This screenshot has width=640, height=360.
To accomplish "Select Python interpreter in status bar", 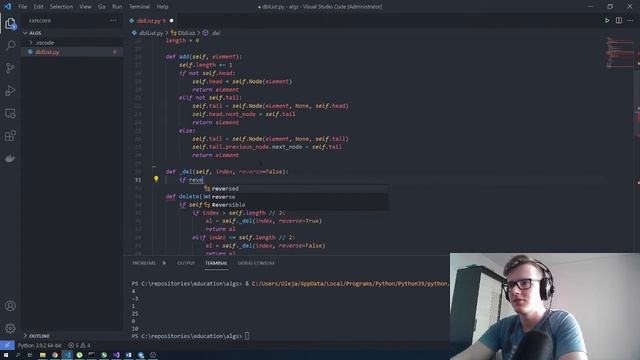I will tap(39, 345).
